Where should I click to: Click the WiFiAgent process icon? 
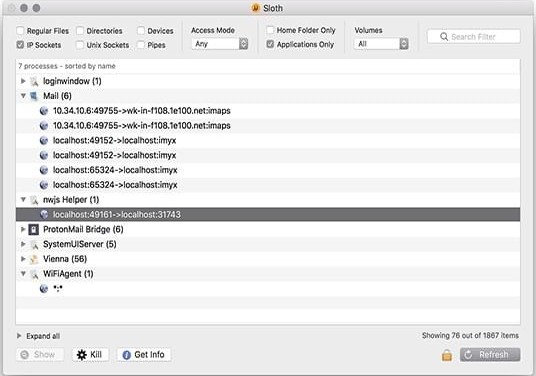pyautogui.click(x=34, y=274)
